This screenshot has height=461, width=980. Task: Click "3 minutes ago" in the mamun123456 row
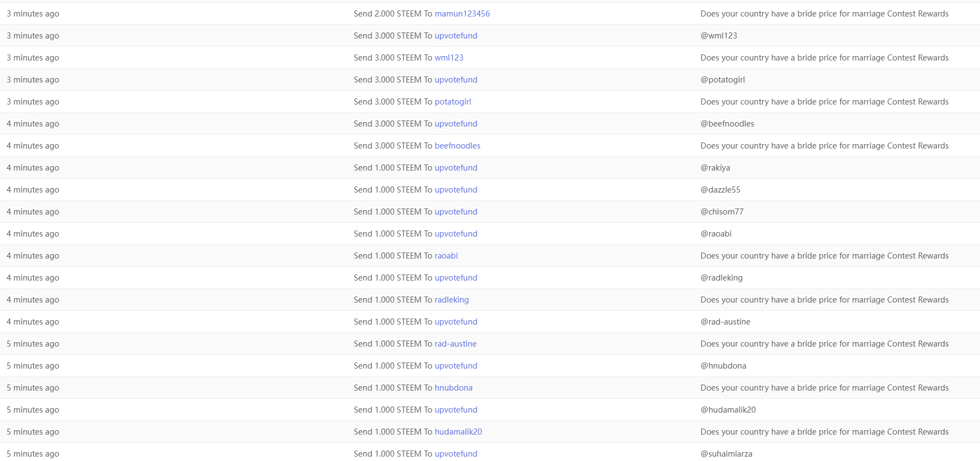click(x=33, y=14)
